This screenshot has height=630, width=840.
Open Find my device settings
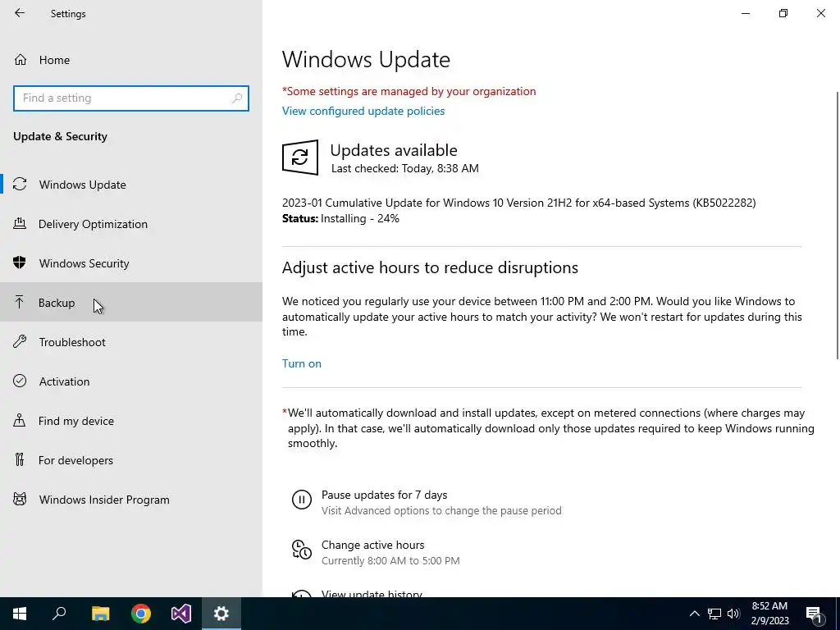click(x=131, y=421)
